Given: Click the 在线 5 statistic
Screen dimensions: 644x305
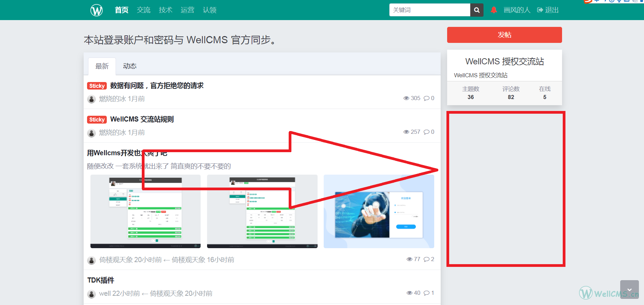Looking at the screenshot, I should tap(545, 93).
